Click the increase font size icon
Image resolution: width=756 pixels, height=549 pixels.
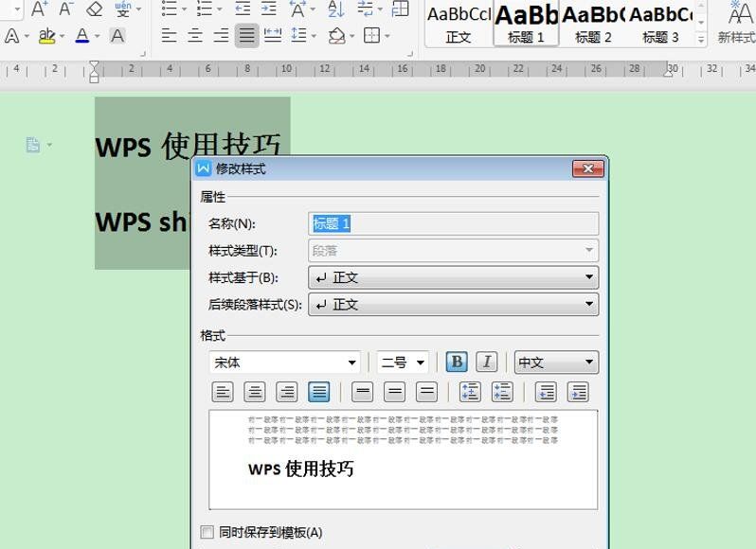pos(39,9)
